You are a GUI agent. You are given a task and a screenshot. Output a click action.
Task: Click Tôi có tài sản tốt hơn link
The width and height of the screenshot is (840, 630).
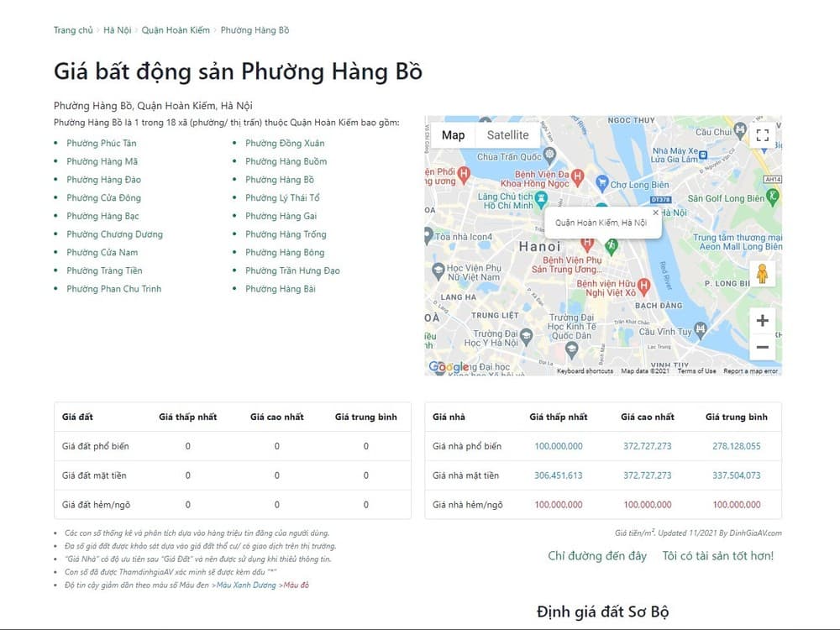point(718,555)
